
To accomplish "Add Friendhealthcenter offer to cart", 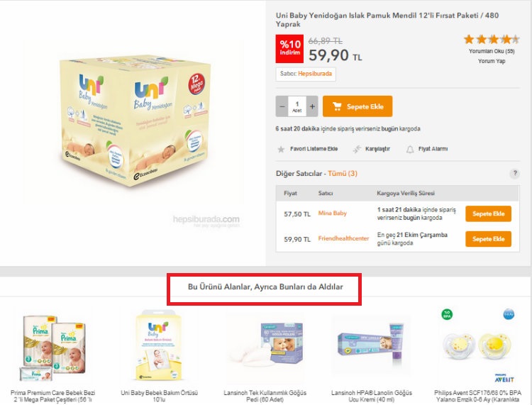I will click(x=488, y=239).
